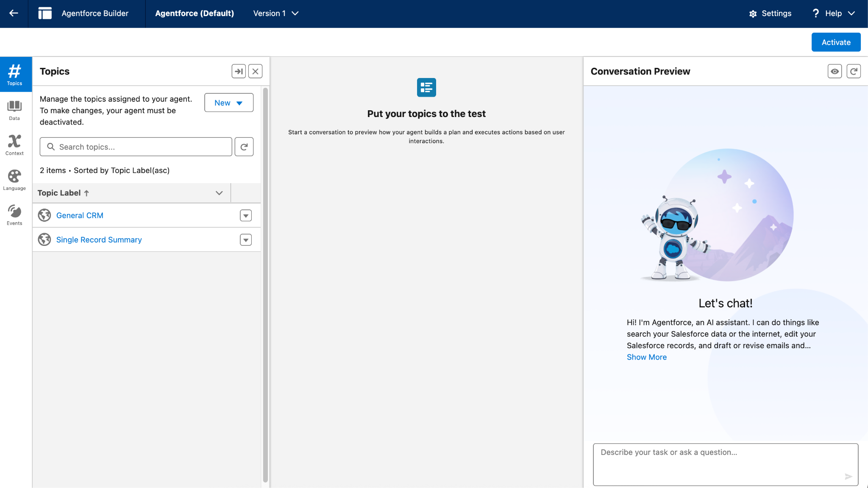The width and height of the screenshot is (868, 488).
Task: Expand the Version 1 dropdown
Action: (276, 13)
